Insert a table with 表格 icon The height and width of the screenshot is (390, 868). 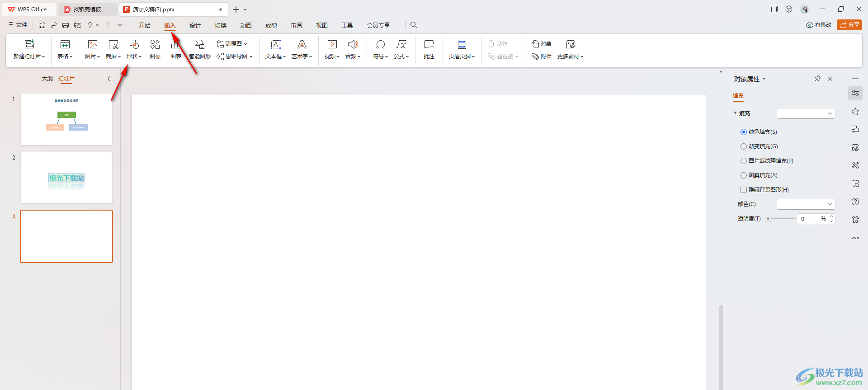pos(65,44)
